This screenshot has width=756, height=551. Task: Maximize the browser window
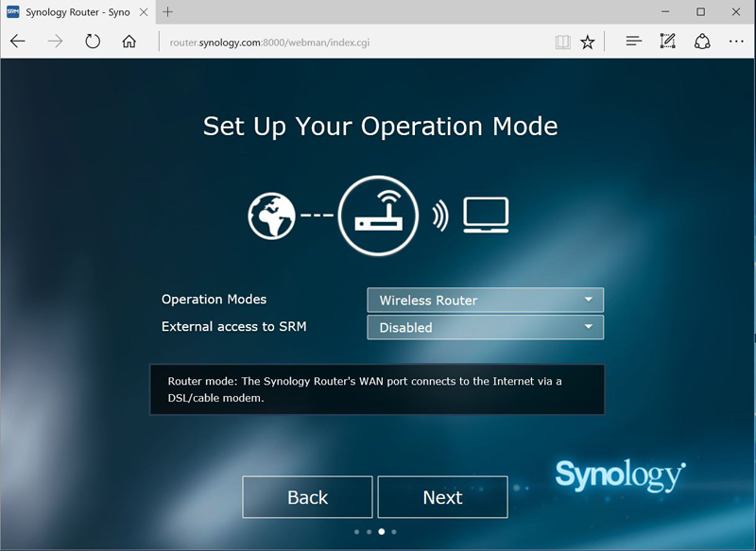700,12
